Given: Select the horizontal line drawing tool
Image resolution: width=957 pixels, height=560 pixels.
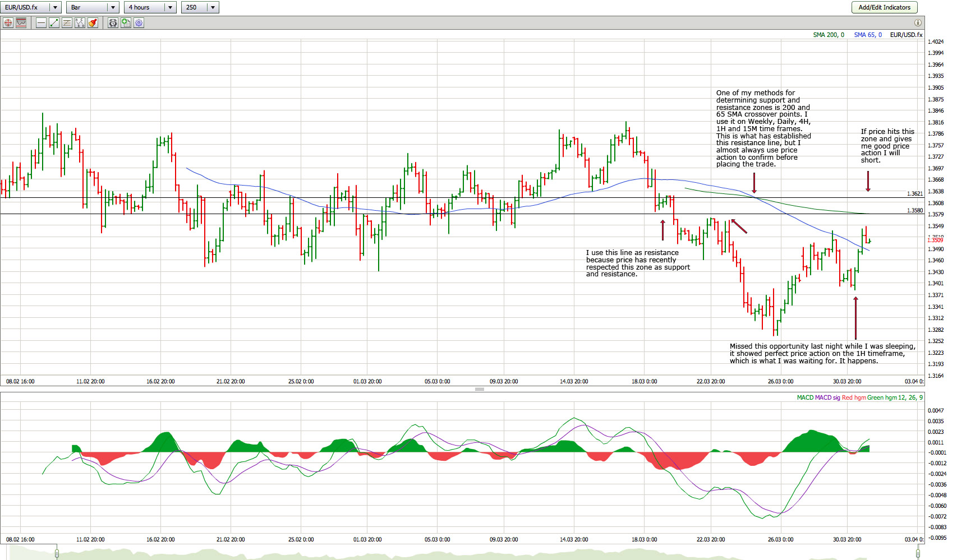Looking at the screenshot, I should click(x=41, y=23).
